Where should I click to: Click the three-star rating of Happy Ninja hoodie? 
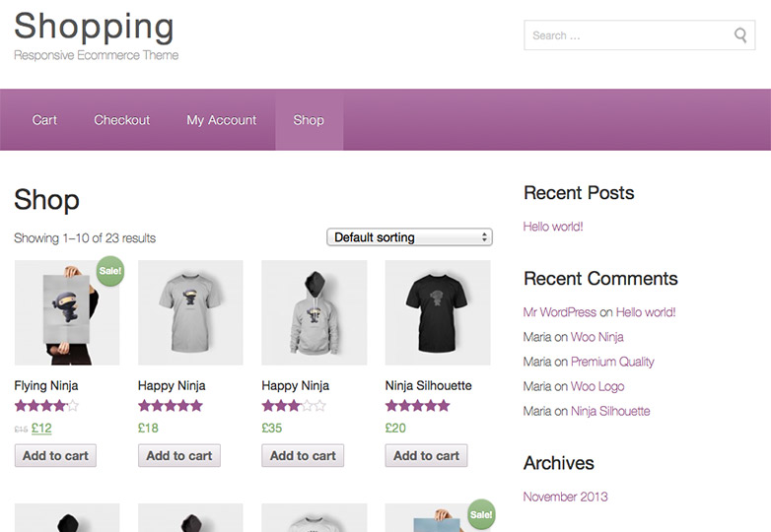coord(294,406)
